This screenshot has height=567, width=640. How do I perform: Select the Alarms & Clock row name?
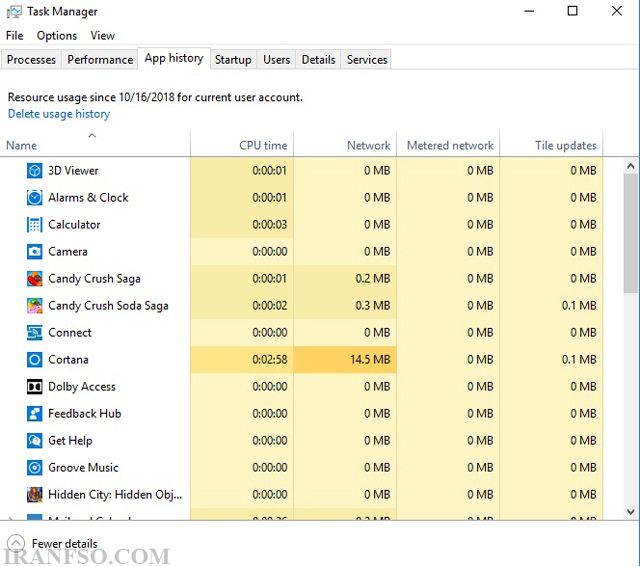coord(88,198)
